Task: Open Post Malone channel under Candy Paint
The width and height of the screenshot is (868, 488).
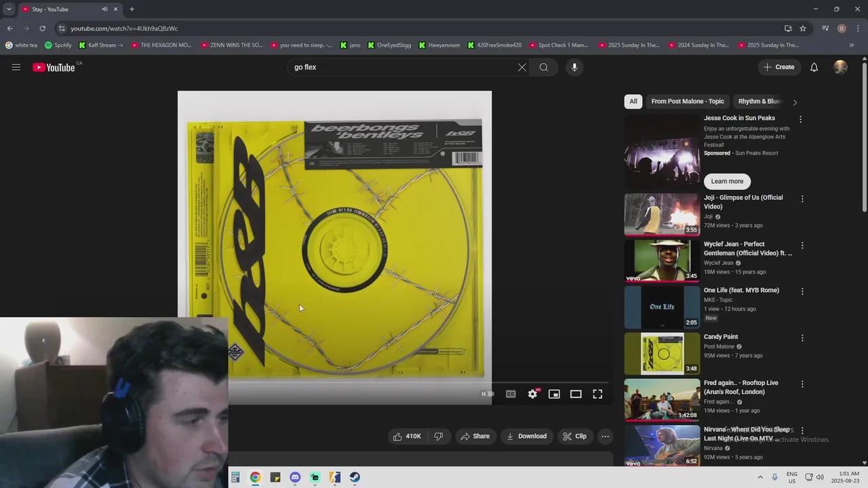Action: pos(719,347)
